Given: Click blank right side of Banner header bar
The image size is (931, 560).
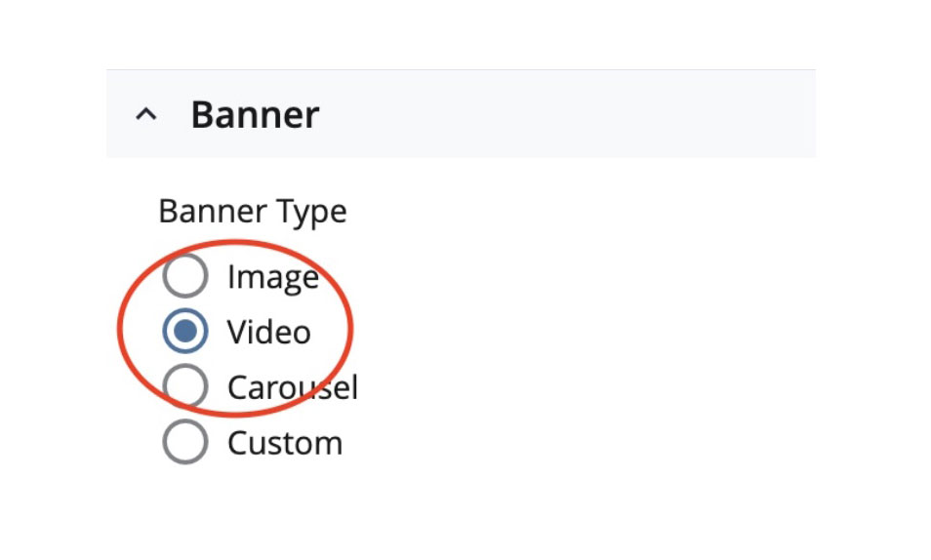Looking at the screenshot, I should pyautogui.click(x=586, y=115).
